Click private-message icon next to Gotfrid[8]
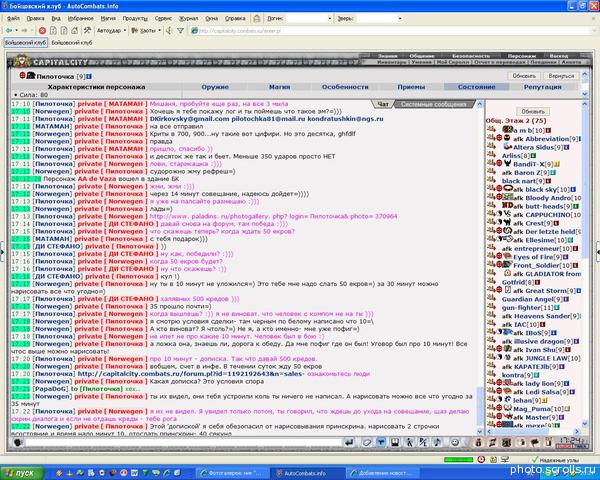The image size is (600, 480). [491, 282]
